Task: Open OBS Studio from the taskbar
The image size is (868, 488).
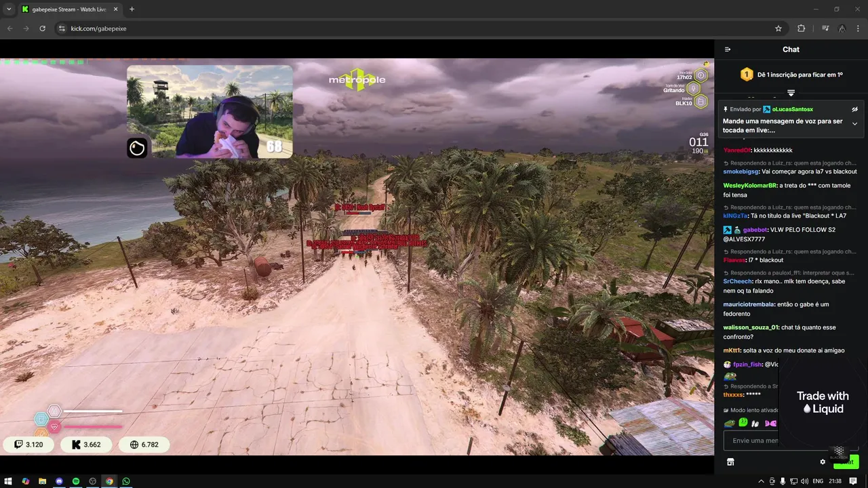Action: pyautogui.click(x=92, y=481)
